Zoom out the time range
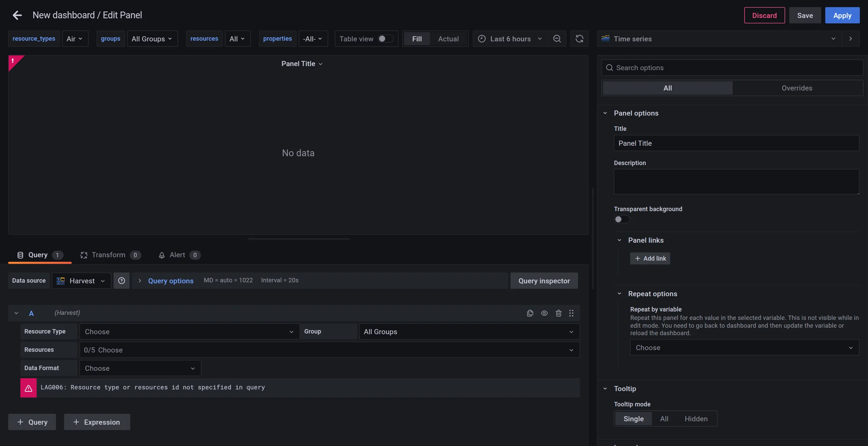This screenshot has height=446, width=868. 557,39
